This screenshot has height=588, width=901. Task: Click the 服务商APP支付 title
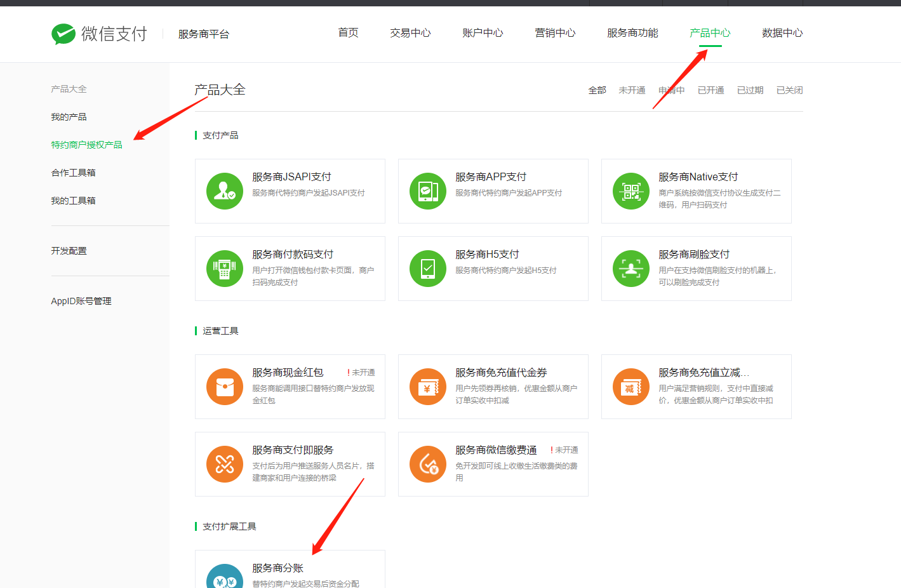pos(491,177)
